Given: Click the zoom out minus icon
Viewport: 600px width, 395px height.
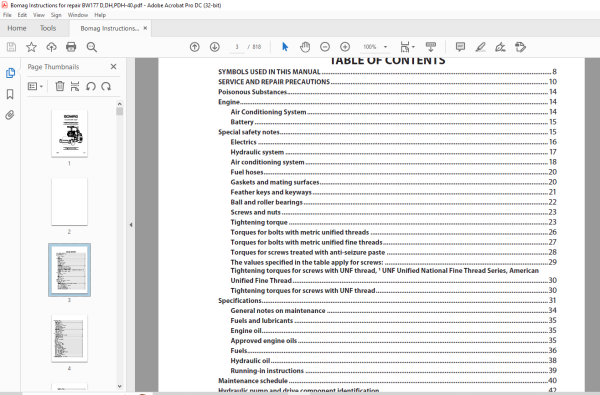Looking at the screenshot, I should click(325, 47).
